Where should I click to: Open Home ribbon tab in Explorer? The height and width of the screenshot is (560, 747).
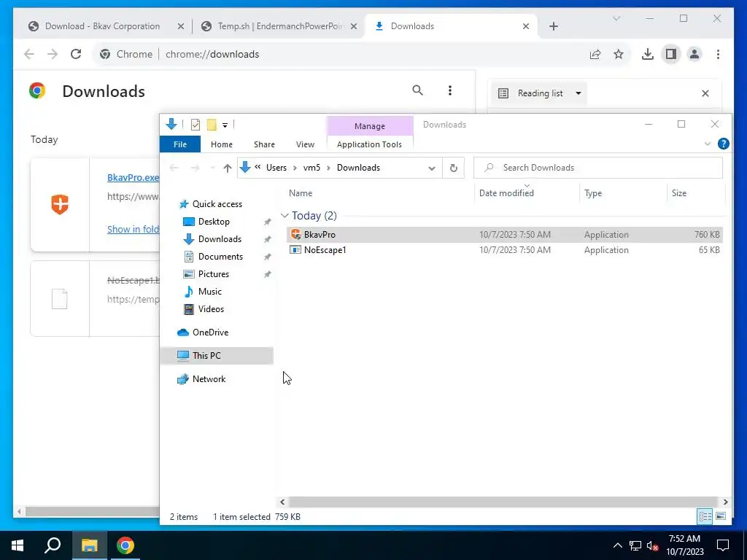222,144
